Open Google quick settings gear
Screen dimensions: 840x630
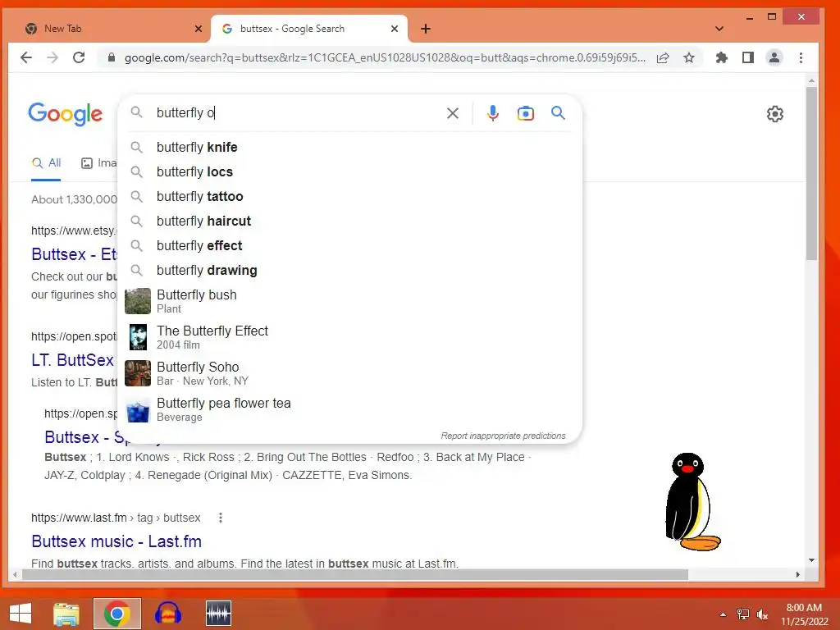coord(774,113)
